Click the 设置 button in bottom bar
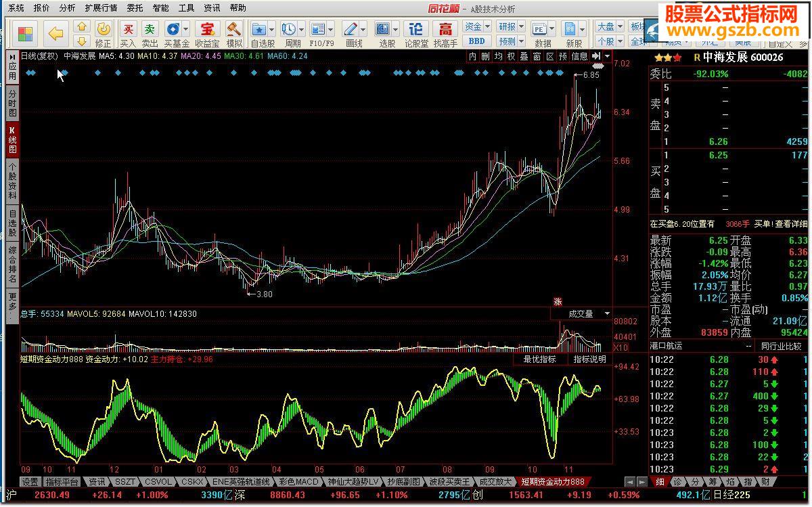Screen dimensions: 812x507 click(x=29, y=482)
